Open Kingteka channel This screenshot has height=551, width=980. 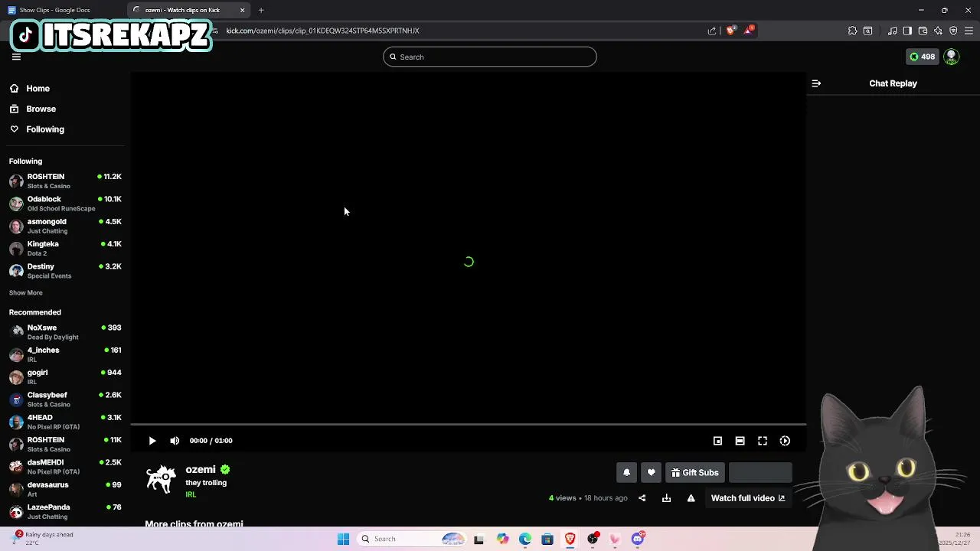point(65,248)
